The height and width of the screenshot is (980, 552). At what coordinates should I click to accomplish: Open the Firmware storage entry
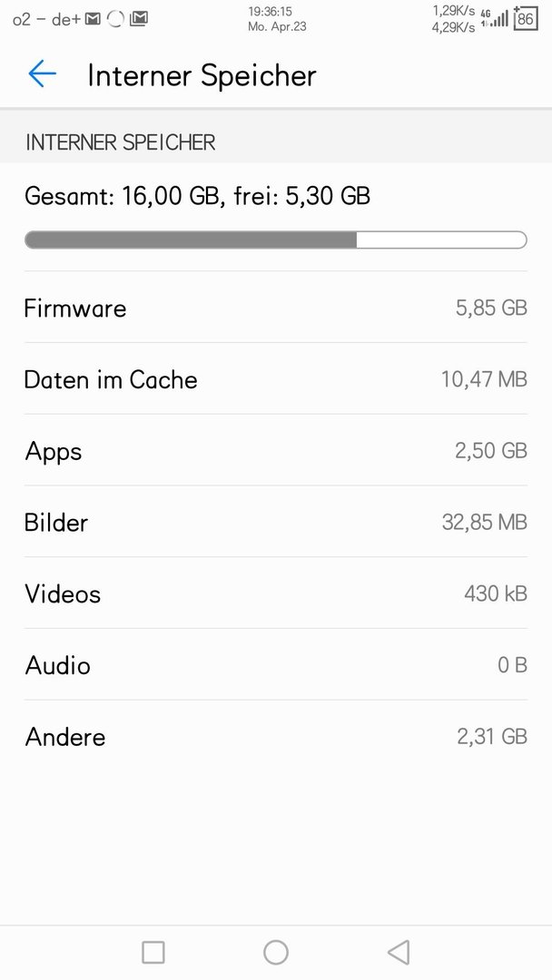(x=276, y=308)
